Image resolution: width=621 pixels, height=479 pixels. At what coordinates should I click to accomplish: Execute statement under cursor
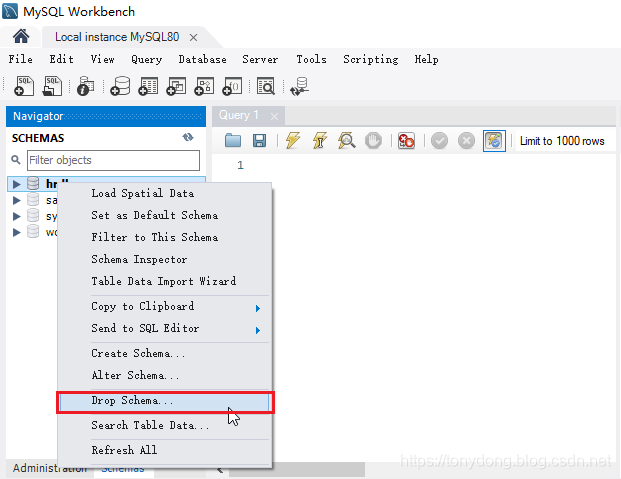(x=320, y=141)
